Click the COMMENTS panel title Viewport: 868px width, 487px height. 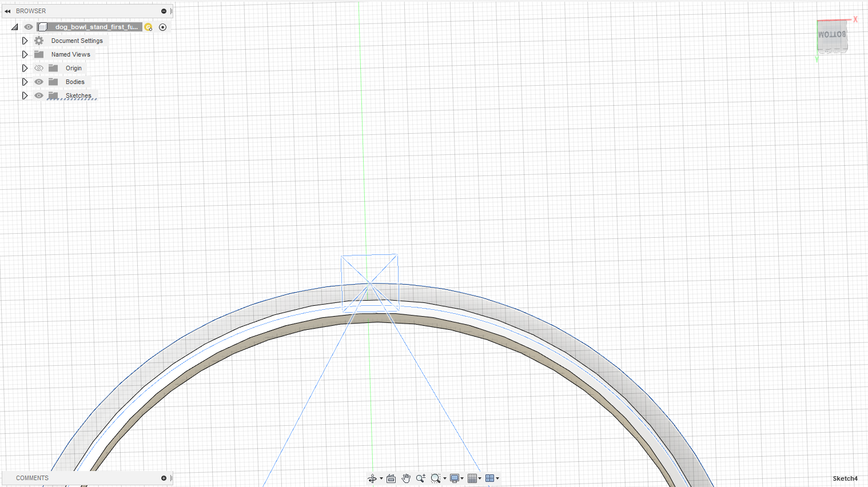(x=32, y=478)
